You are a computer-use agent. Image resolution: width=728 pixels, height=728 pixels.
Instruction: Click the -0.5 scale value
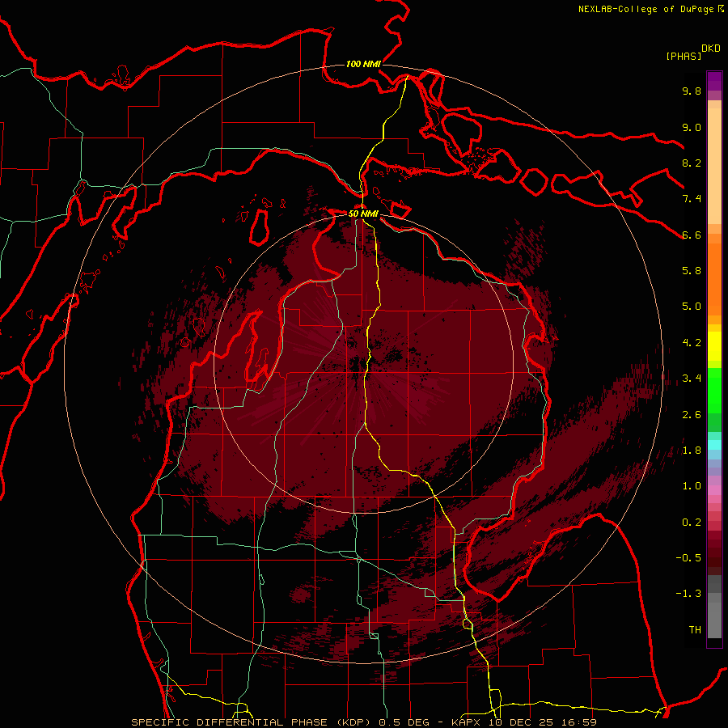click(688, 558)
